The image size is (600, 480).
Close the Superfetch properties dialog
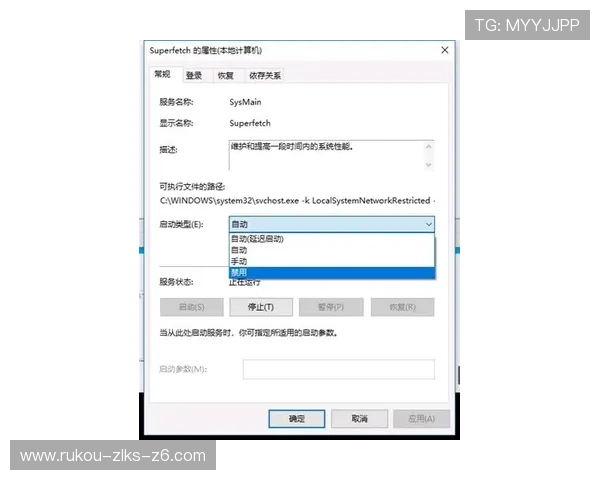445,50
